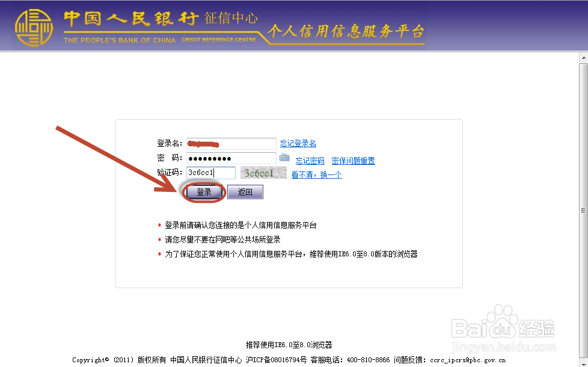Open the soft keyboard beside password field
588x367 pixels.
pyautogui.click(x=284, y=157)
